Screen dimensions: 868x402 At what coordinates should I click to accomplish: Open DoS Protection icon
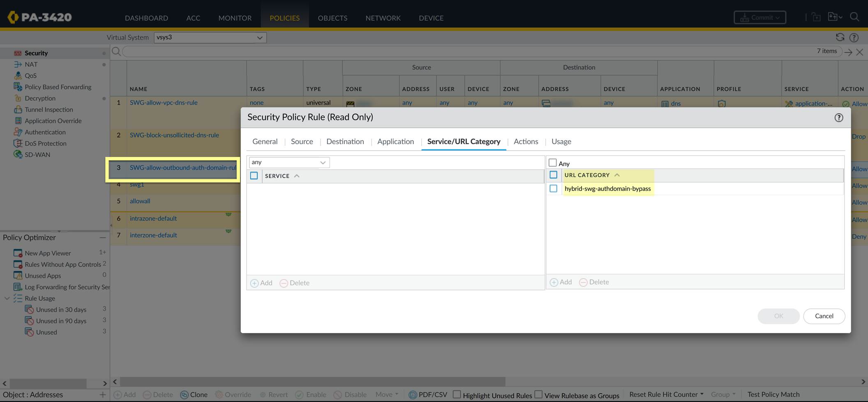[18, 143]
